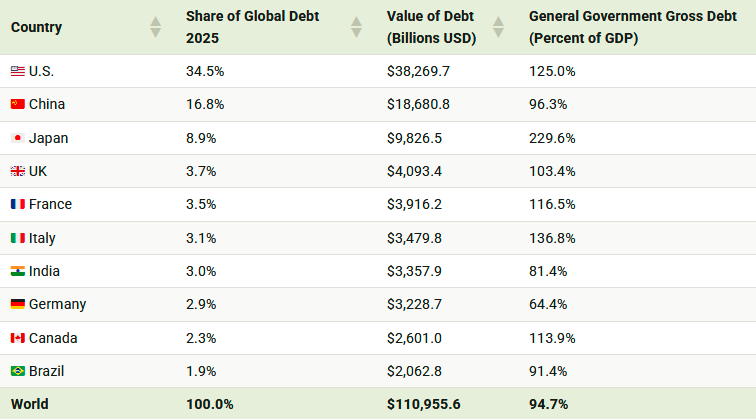Screen dimensions: 756x419
Task: Sort by Value of Debt arrows
Action: coord(499,27)
